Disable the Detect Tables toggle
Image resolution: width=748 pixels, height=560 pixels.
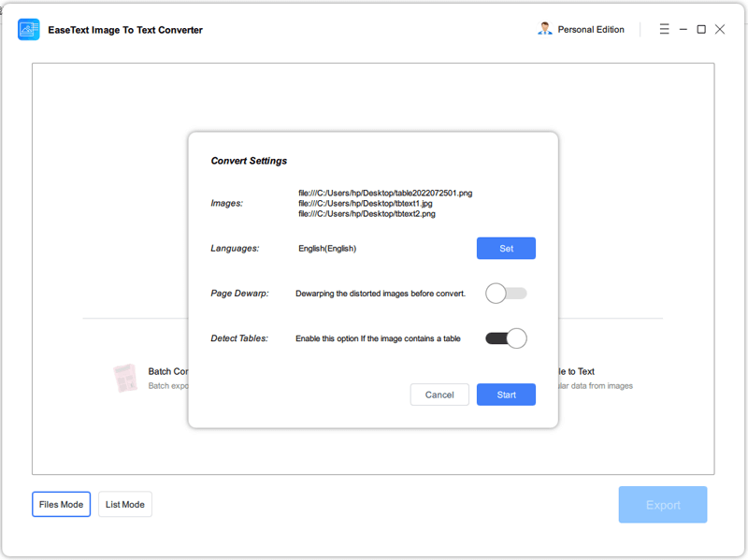[506, 338]
